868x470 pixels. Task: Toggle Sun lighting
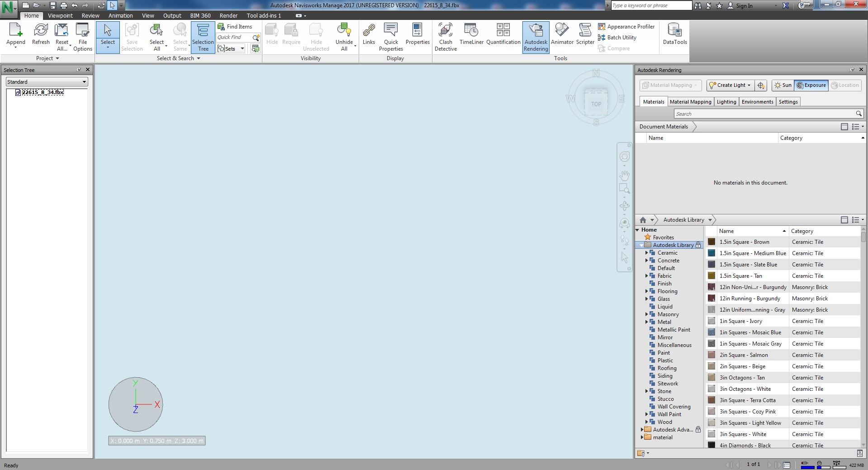pyautogui.click(x=783, y=85)
